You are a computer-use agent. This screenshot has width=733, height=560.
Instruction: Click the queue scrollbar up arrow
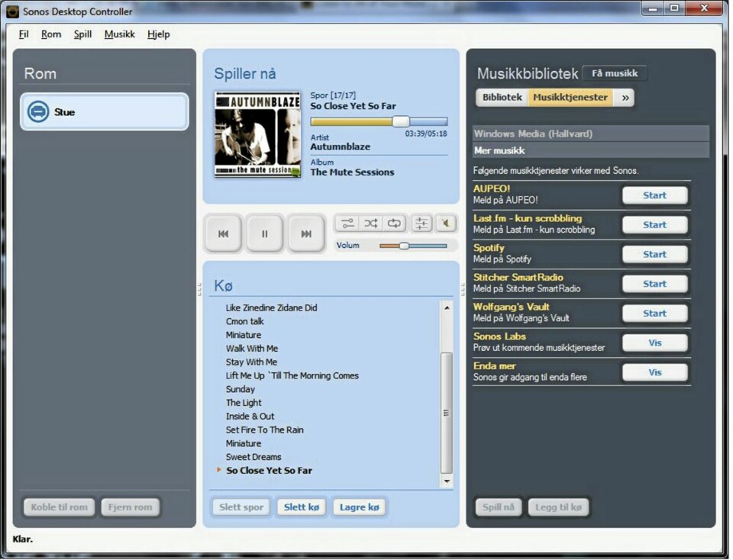[447, 307]
